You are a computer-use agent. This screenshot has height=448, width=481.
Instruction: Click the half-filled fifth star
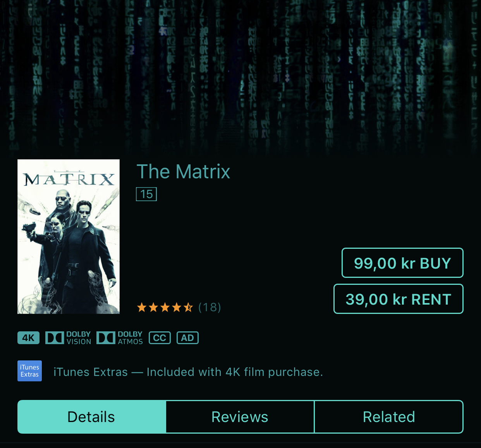point(188,308)
